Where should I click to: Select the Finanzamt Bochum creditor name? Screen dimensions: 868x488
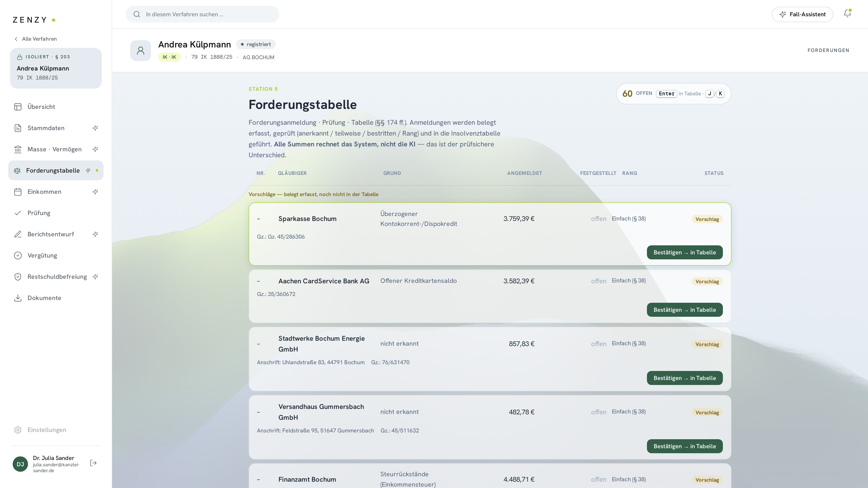click(307, 479)
